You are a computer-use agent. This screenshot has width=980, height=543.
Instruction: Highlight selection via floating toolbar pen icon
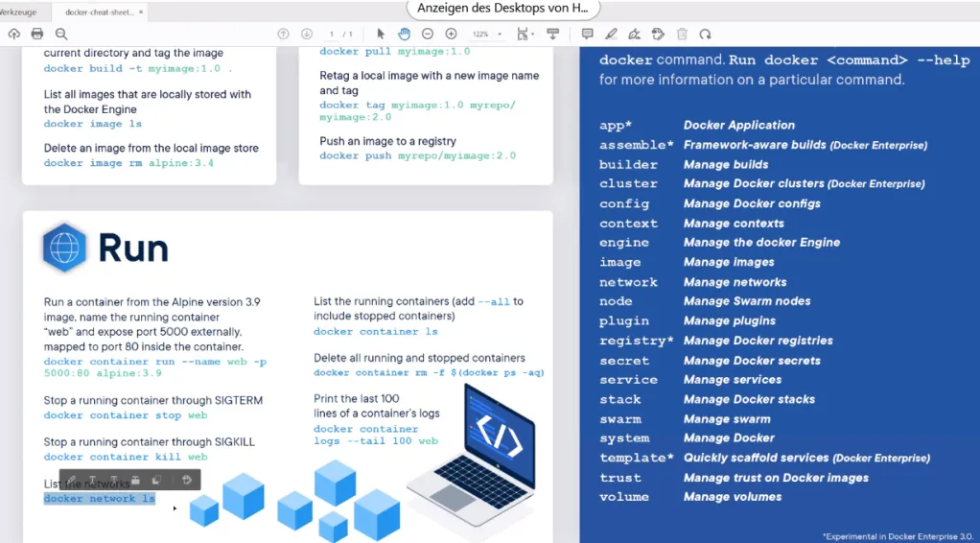click(x=71, y=480)
